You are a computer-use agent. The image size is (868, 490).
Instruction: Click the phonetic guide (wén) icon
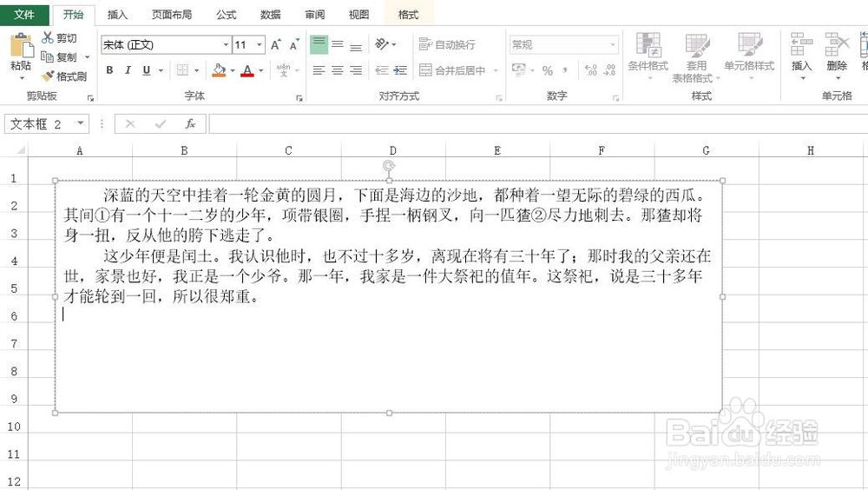284,70
